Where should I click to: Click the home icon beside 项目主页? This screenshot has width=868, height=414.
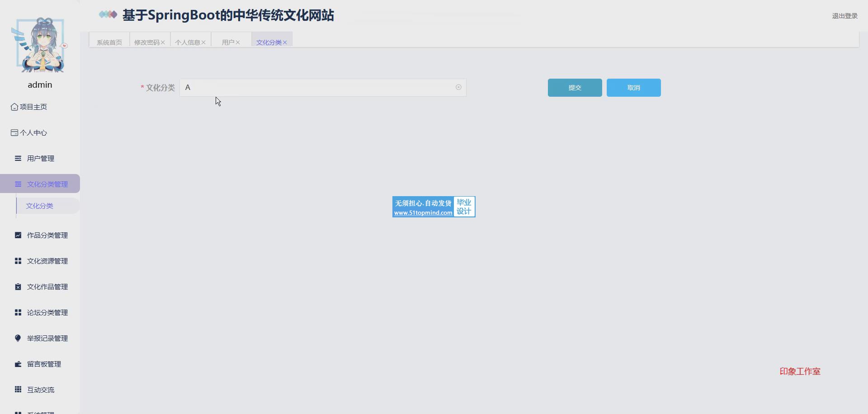14,107
